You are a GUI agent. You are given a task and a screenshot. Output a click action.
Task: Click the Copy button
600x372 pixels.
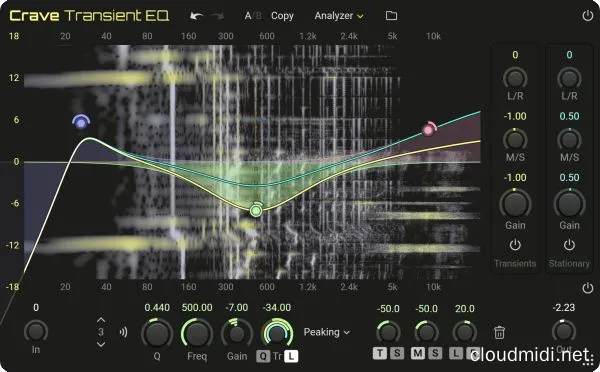[x=282, y=16]
